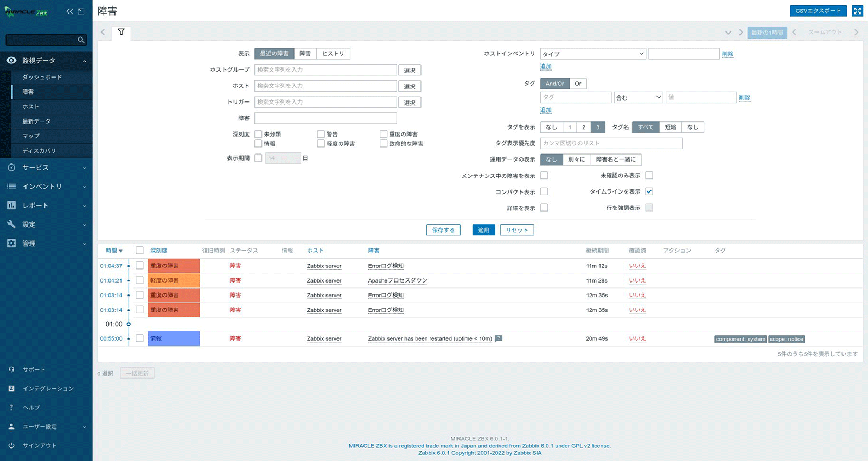Click the orange 軽度の障害 severity cell
The width and height of the screenshot is (868, 461).
click(174, 280)
